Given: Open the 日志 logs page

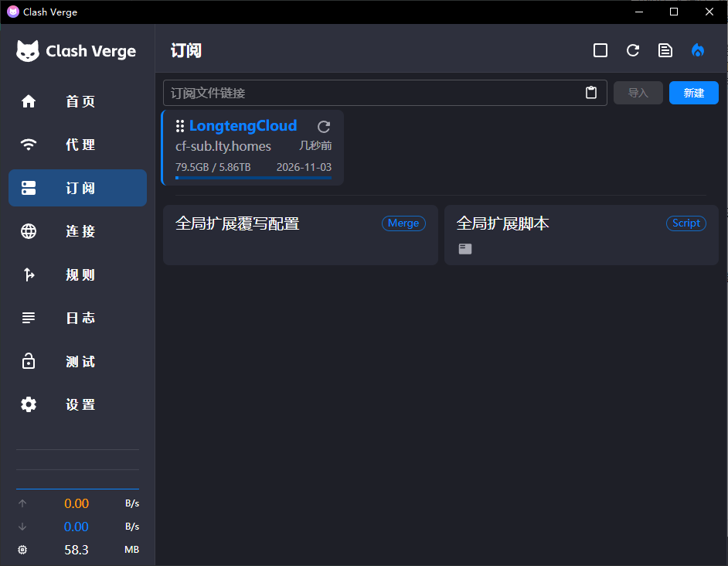Looking at the screenshot, I should pos(77,318).
